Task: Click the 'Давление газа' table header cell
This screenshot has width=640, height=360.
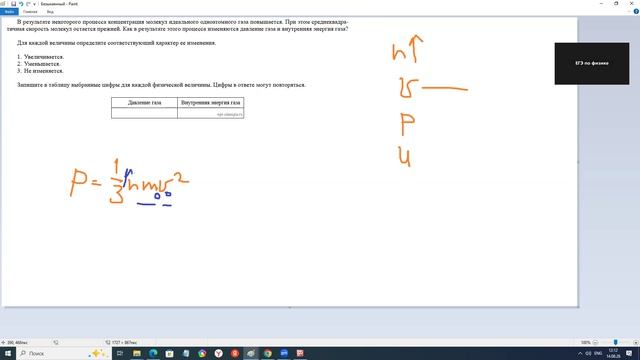Action: (144, 102)
